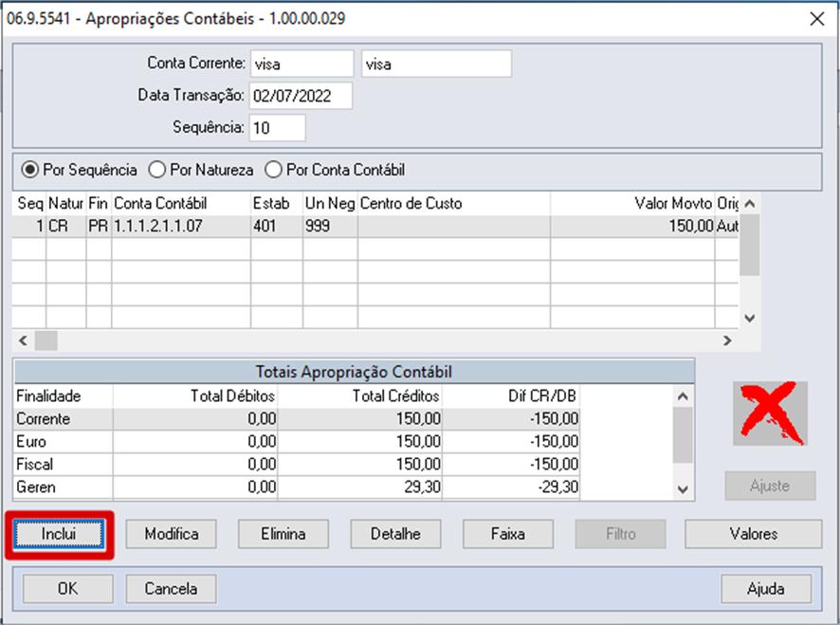Viewport: 840px width, 625px height.
Task: Click the Faixa button
Action: [x=508, y=534]
